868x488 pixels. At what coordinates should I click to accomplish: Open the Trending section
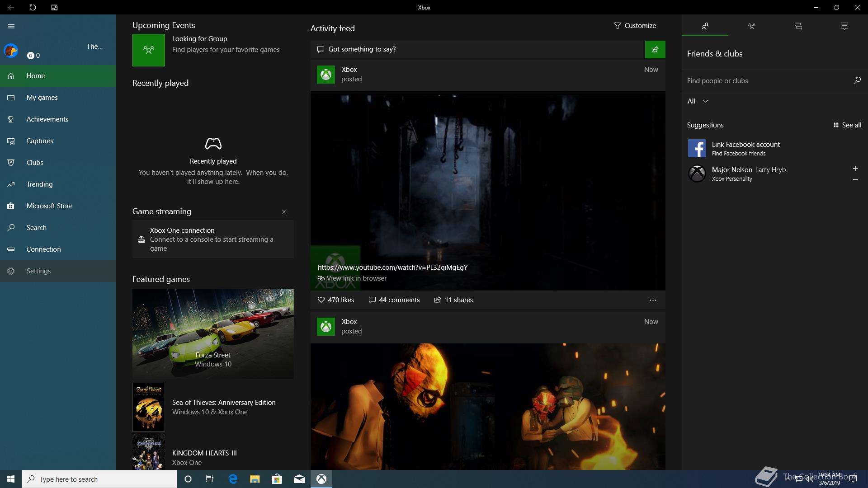click(x=58, y=184)
